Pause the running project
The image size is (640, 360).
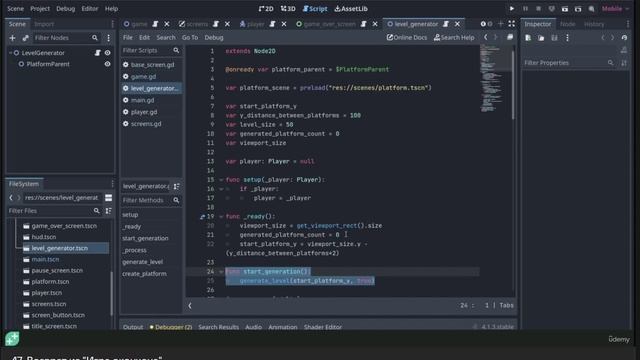point(525,9)
